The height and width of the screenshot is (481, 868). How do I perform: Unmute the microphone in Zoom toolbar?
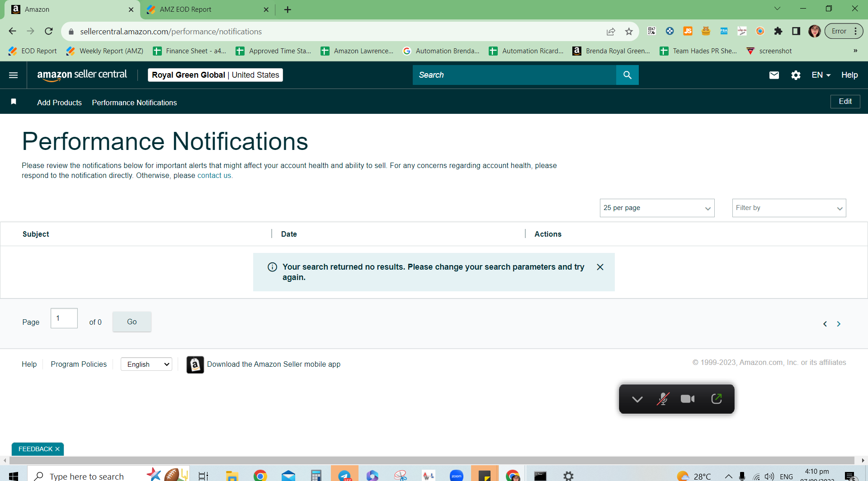pyautogui.click(x=663, y=399)
